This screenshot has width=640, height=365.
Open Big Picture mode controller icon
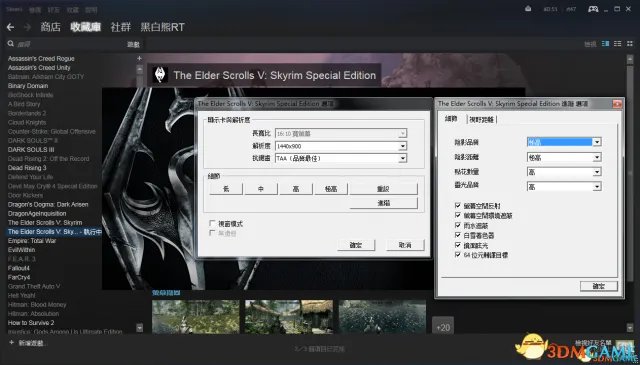pyautogui.click(x=593, y=9)
